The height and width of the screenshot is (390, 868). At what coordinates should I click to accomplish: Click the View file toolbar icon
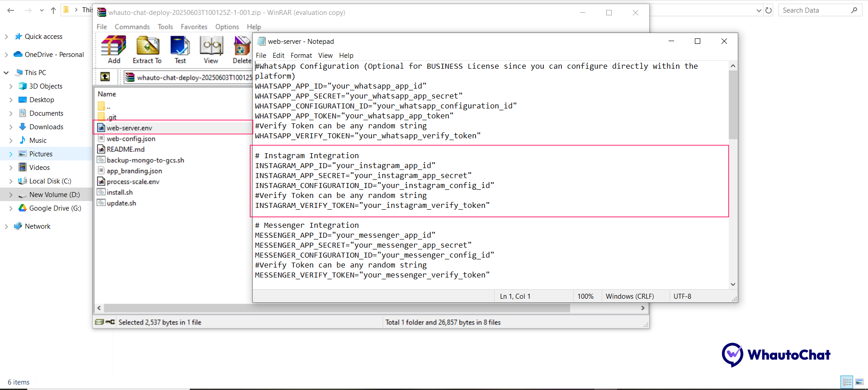pyautogui.click(x=211, y=50)
